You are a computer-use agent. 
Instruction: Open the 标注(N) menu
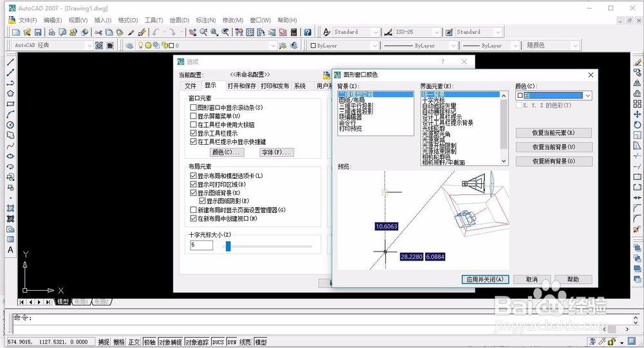(206, 20)
